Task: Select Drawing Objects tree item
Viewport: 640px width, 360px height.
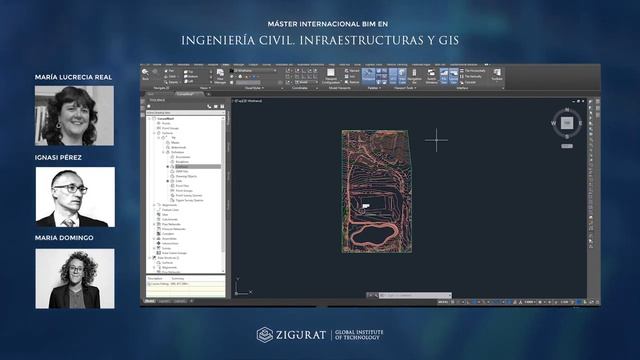Action: (x=186, y=176)
